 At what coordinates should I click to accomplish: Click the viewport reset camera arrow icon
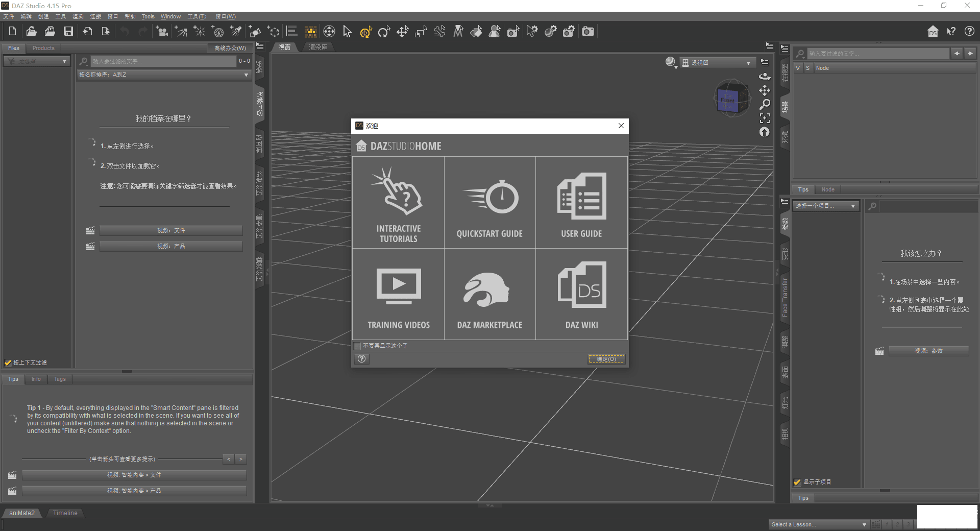click(764, 132)
